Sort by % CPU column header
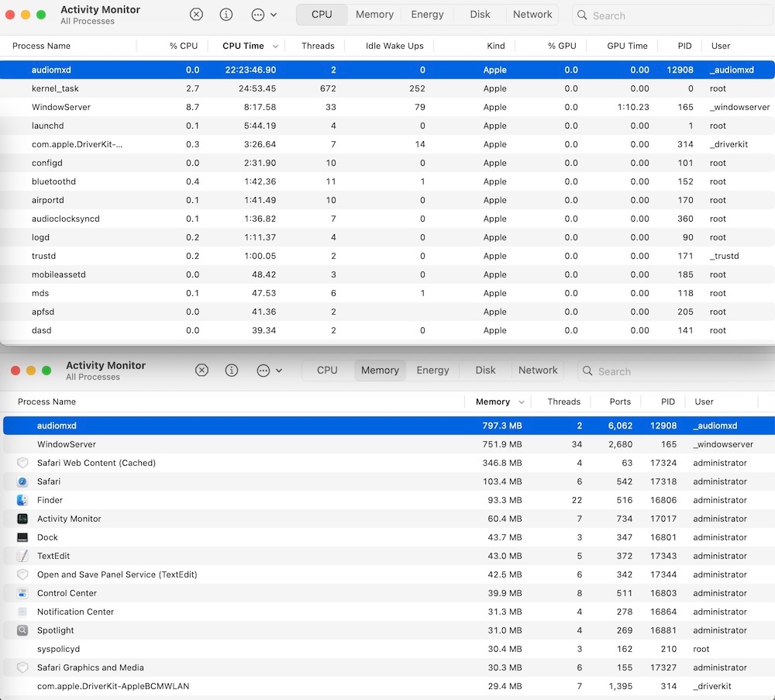775x700 pixels. coord(172,46)
